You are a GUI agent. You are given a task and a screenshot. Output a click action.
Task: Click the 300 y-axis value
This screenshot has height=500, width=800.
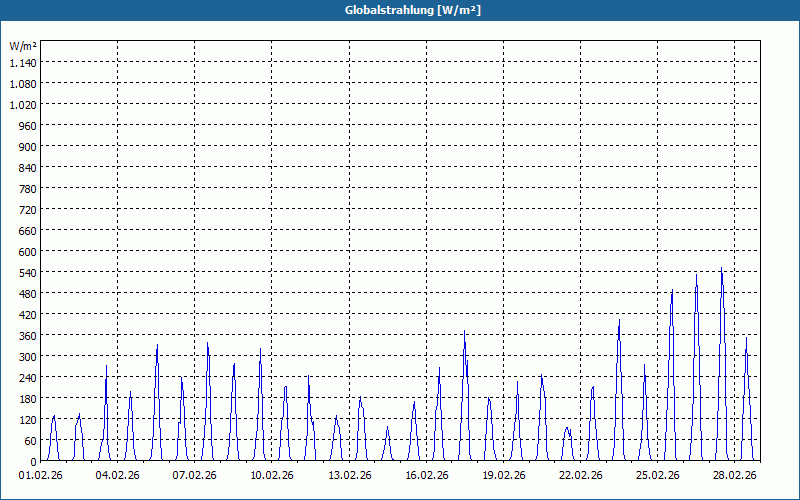(28, 357)
